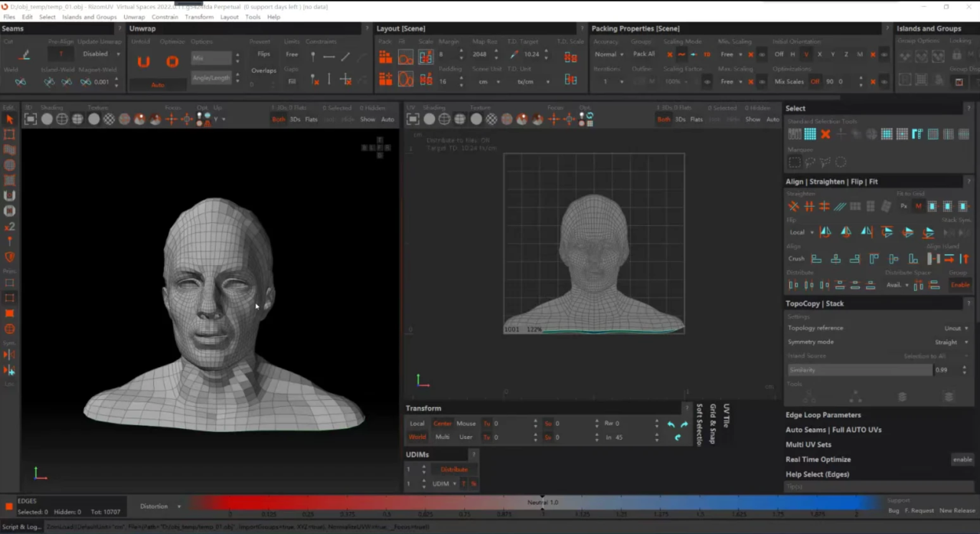Open the Soft Selection vertical tab
980x534 pixels.
pos(699,424)
